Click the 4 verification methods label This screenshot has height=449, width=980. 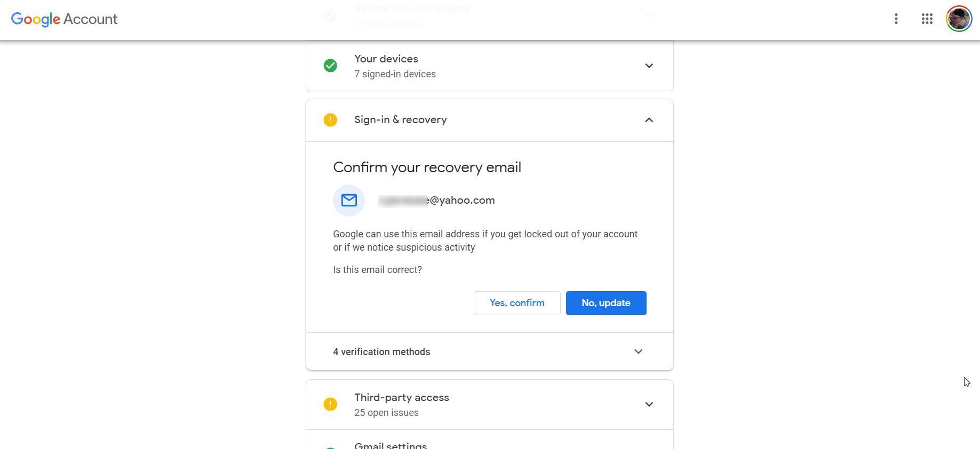381,352
